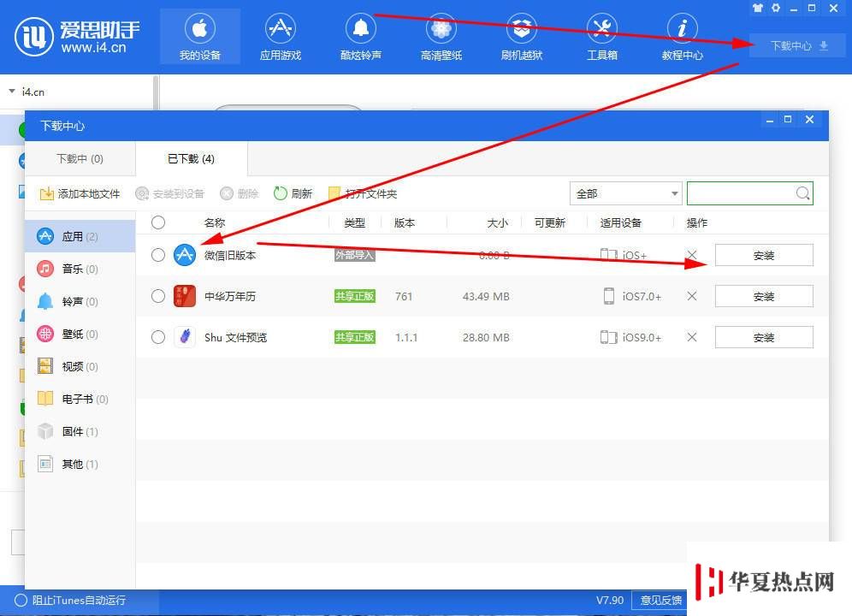Minimize the 下载中心 dialog window

pos(769,120)
